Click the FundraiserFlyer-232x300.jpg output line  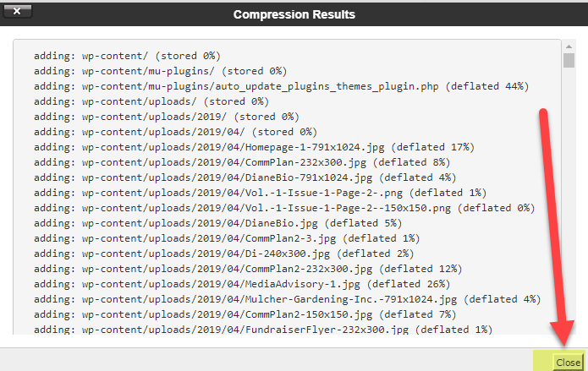point(263,330)
